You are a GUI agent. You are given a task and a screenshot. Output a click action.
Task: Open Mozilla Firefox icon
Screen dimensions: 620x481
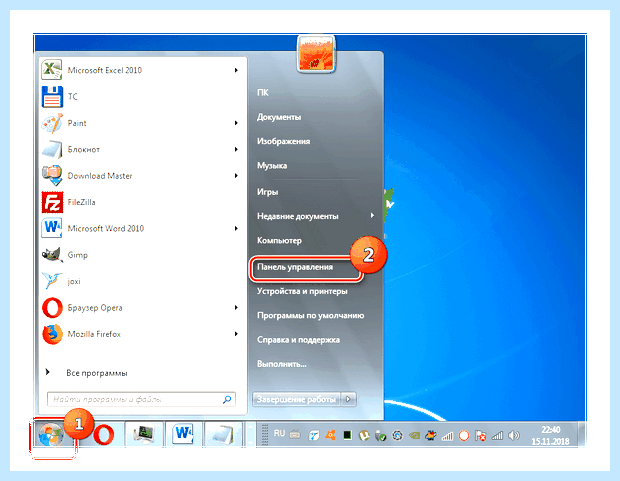(52, 334)
